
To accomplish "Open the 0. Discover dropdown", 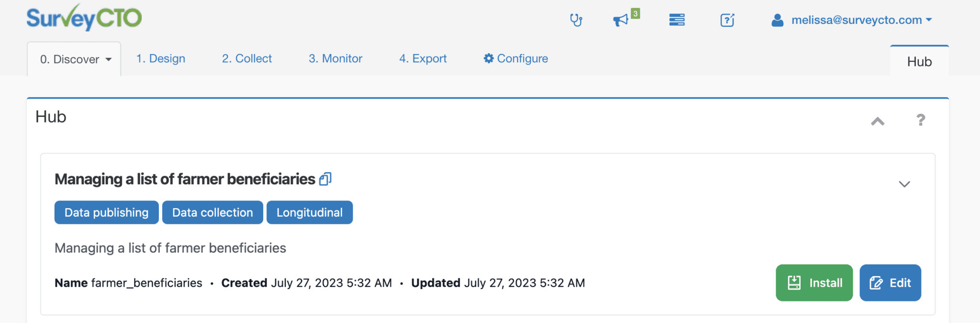I will [x=75, y=59].
